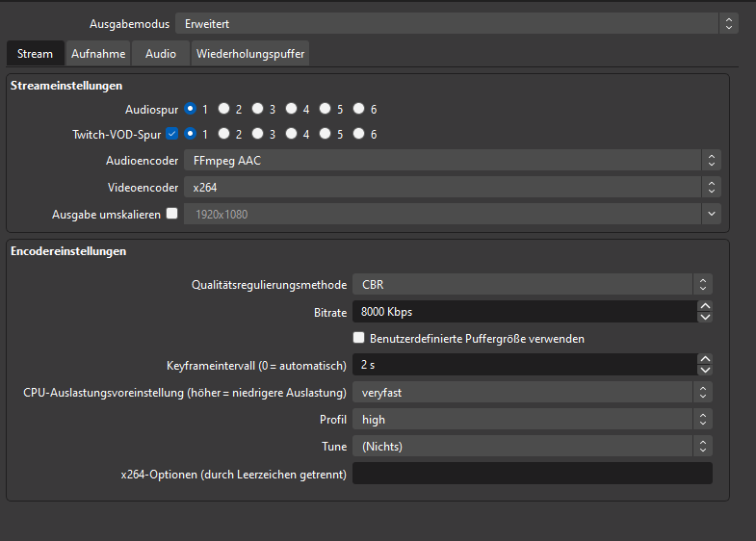756x541 pixels.
Task: Click the Keyframeintervall field showing 2 s
Action: 525,365
